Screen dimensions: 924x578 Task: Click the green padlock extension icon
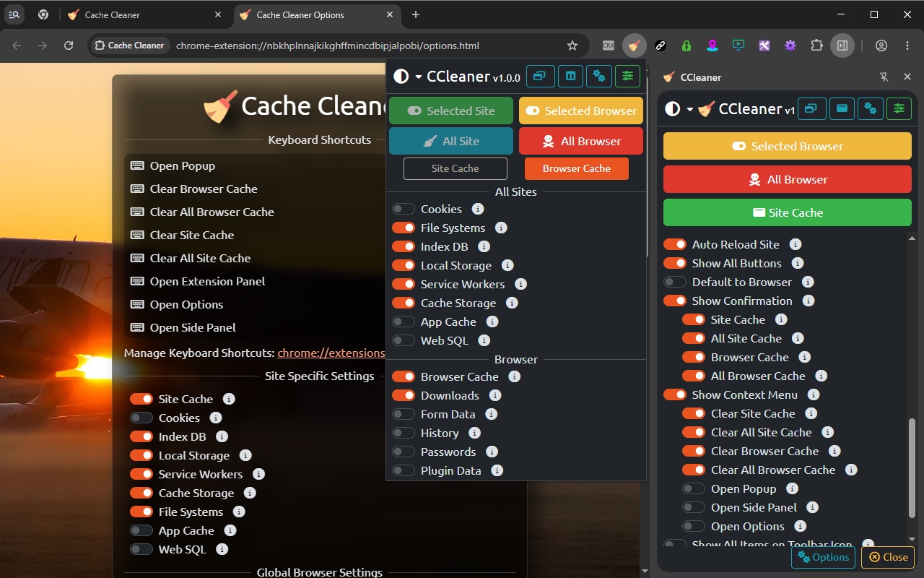687,46
